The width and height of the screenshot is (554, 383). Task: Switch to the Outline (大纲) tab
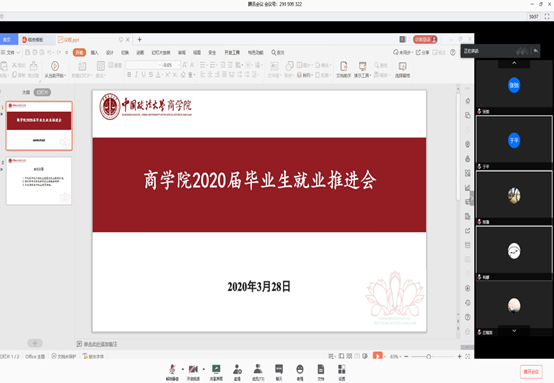tap(26, 92)
